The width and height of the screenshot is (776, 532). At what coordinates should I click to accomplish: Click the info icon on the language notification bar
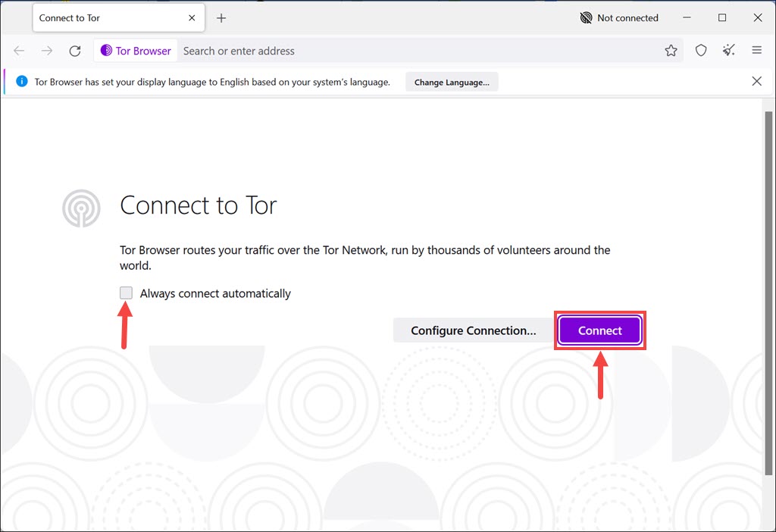pyautogui.click(x=20, y=81)
